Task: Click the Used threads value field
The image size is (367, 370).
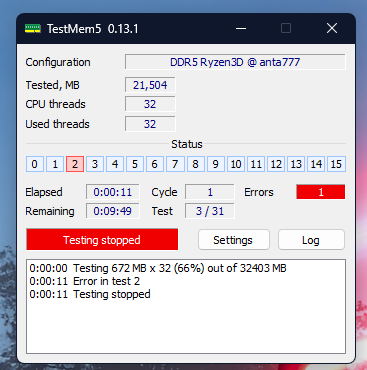Action: [x=150, y=124]
